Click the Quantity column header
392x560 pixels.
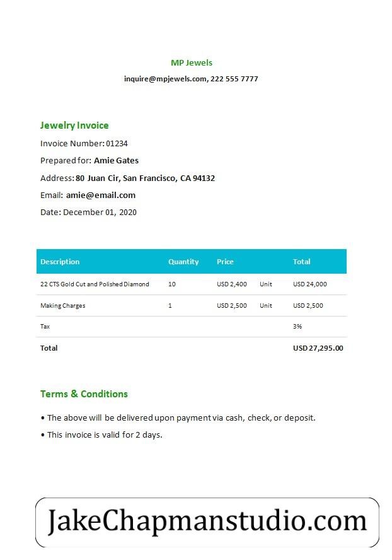pyautogui.click(x=183, y=262)
